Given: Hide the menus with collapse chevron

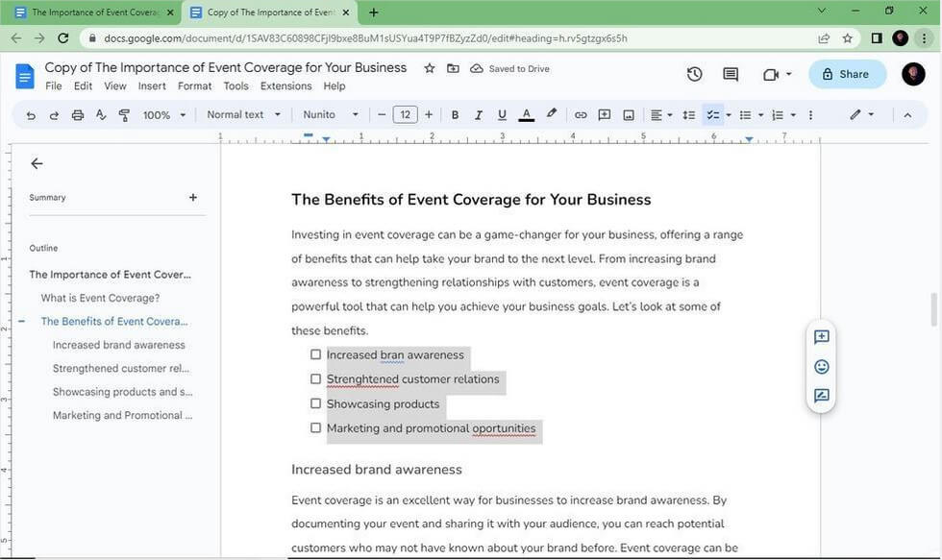Looking at the screenshot, I should [907, 114].
